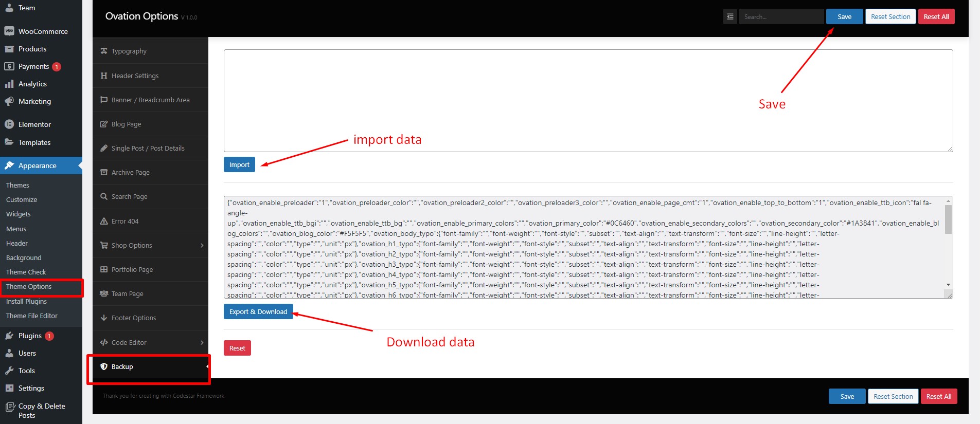Click the Payments dollar icon
980x424 pixels.
pyautogui.click(x=9, y=66)
